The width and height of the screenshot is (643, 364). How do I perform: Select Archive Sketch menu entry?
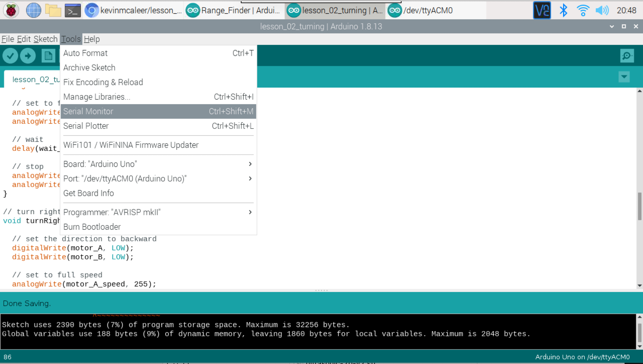click(158, 68)
